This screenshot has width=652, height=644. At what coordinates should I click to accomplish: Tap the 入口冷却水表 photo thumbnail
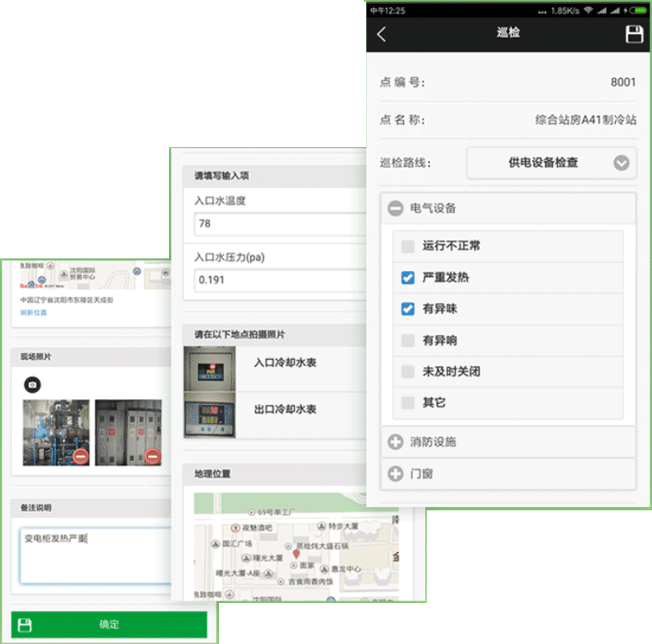point(209,369)
